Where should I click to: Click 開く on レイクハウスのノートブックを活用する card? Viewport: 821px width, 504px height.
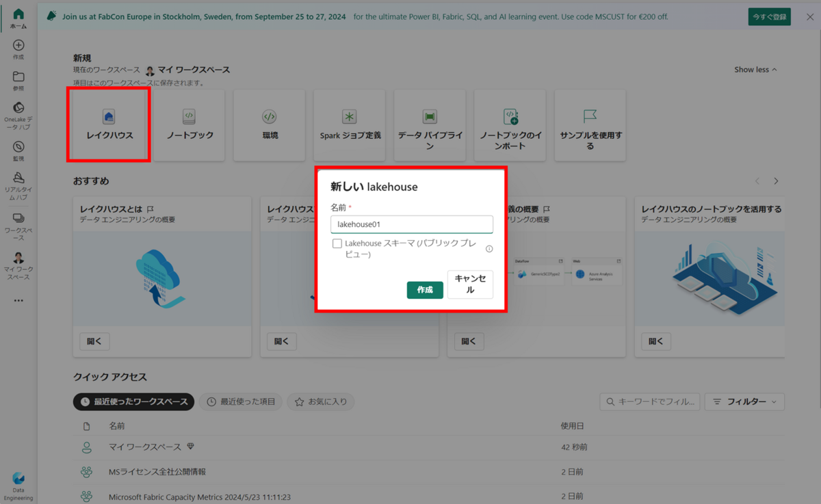pyautogui.click(x=656, y=341)
